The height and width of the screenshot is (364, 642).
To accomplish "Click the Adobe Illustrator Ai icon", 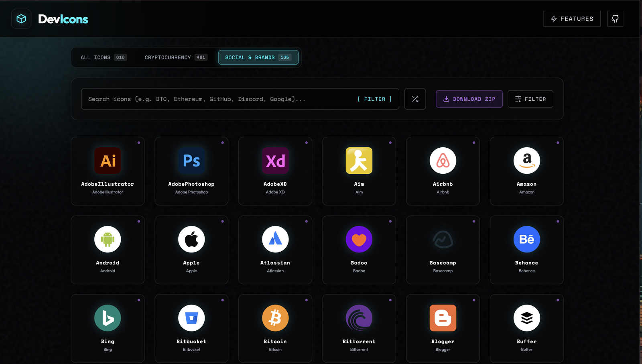I will pyautogui.click(x=108, y=161).
